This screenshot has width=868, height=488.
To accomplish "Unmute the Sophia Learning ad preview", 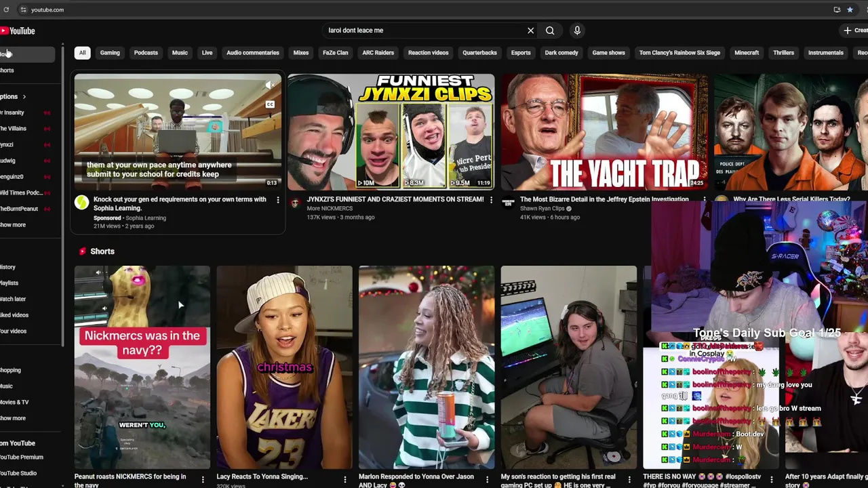I will click(x=270, y=85).
